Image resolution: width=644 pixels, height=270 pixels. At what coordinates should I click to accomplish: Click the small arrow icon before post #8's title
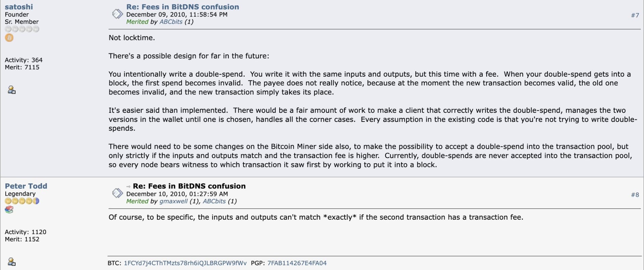[128, 187]
